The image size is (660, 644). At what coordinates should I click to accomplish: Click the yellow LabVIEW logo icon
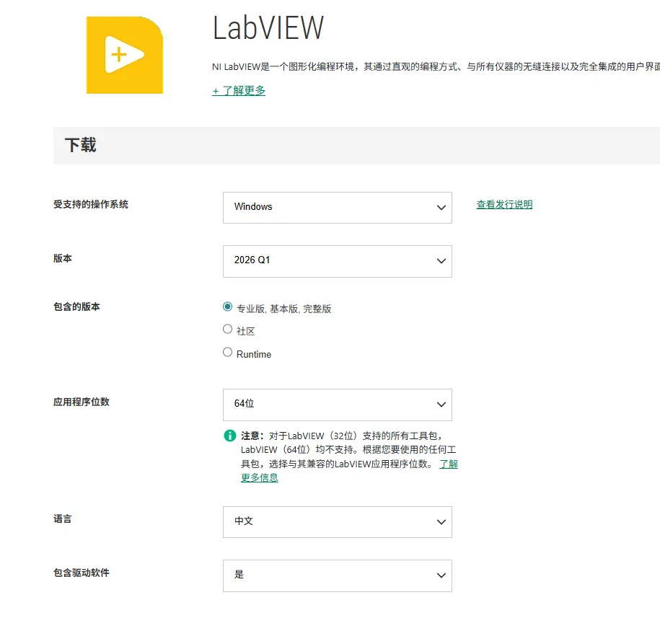tap(125, 55)
